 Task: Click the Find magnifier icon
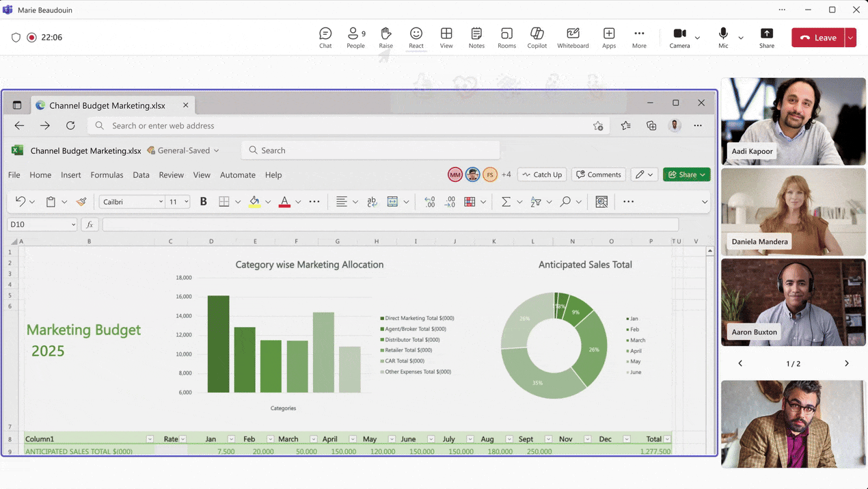coord(565,202)
